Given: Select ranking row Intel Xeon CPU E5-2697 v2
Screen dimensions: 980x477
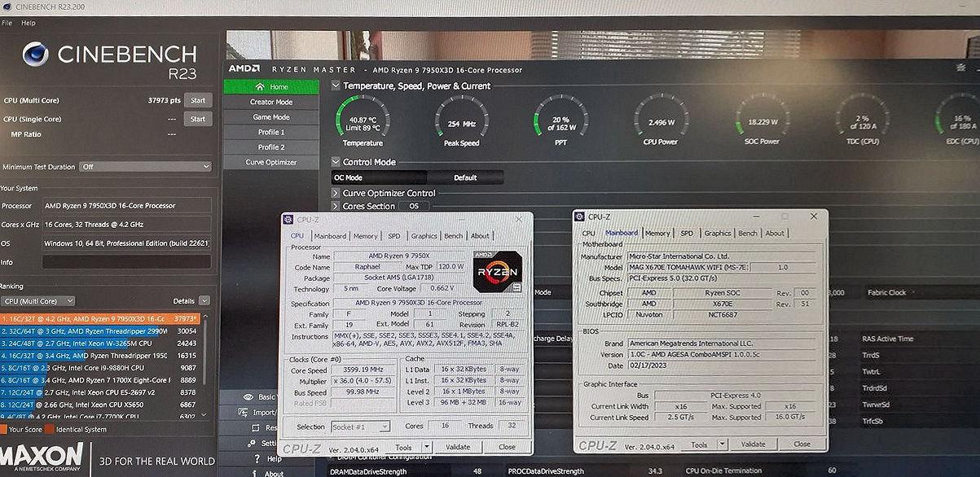Looking at the screenshot, I should [99, 392].
